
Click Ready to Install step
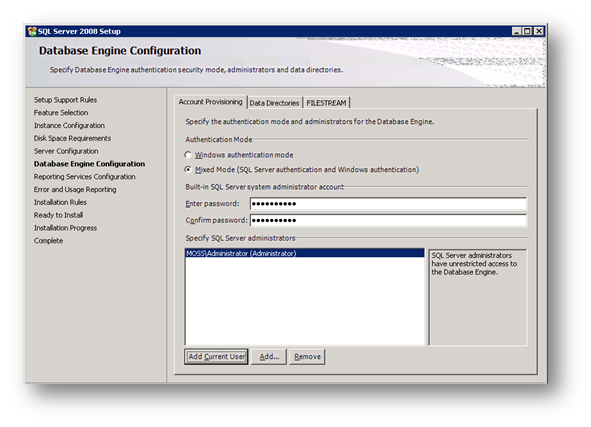point(58,215)
